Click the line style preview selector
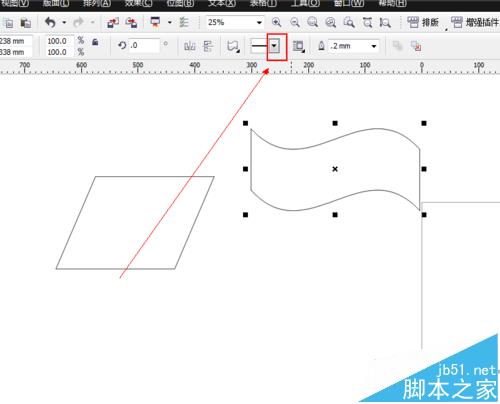 pyautogui.click(x=259, y=46)
